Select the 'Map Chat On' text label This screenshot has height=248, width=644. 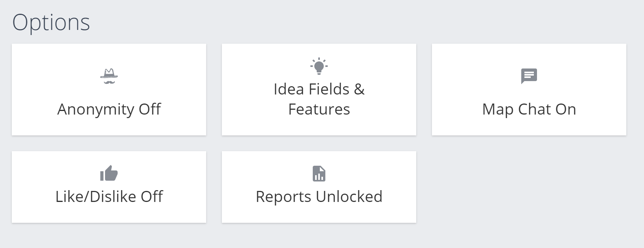[529, 109]
